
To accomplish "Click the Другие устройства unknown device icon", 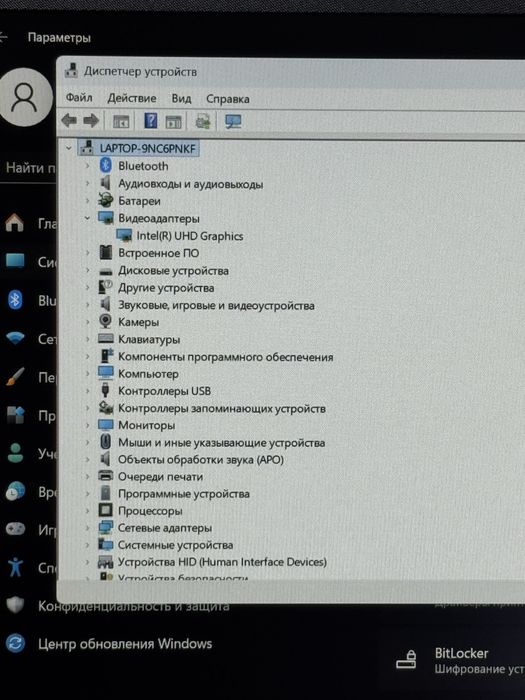I will (105, 288).
